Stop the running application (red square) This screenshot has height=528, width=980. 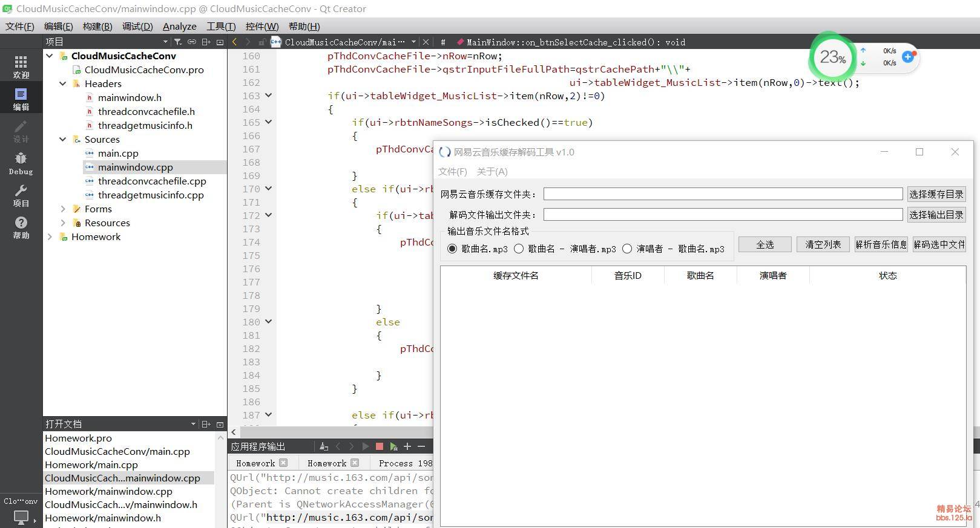380,446
